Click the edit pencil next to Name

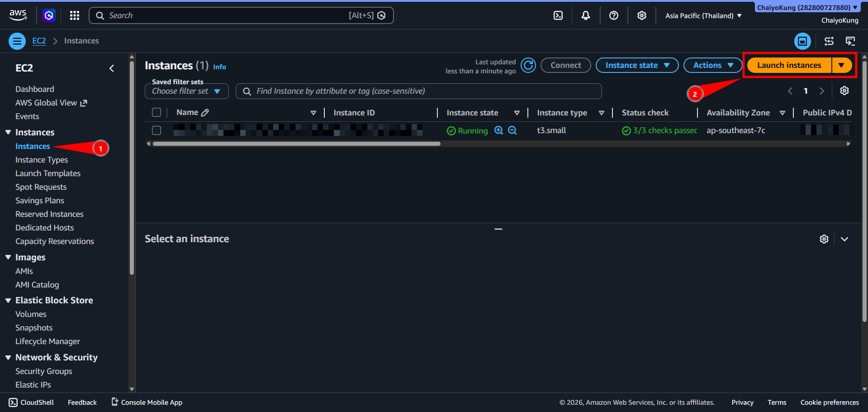[x=205, y=112]
